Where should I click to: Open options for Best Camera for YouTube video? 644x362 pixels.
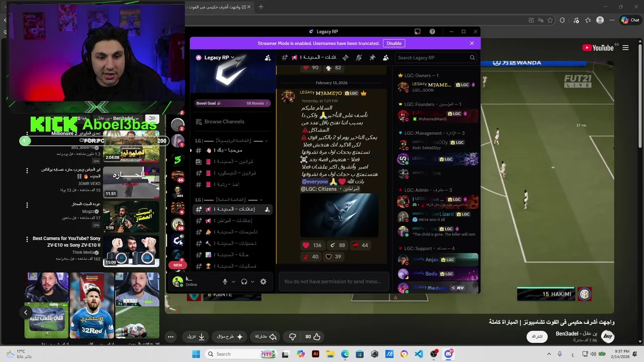27,239
